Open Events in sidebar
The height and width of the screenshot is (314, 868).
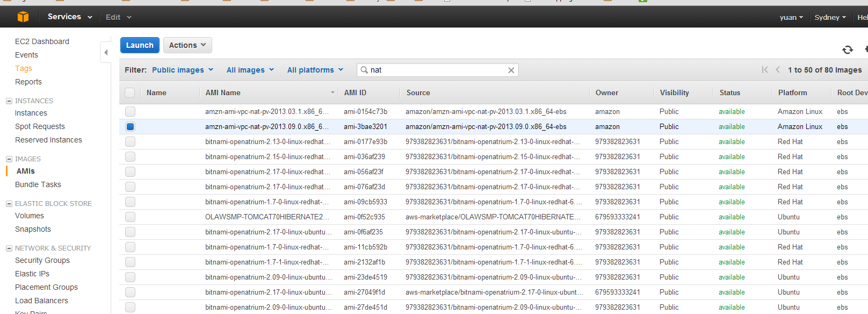click(x=26, y=55)
